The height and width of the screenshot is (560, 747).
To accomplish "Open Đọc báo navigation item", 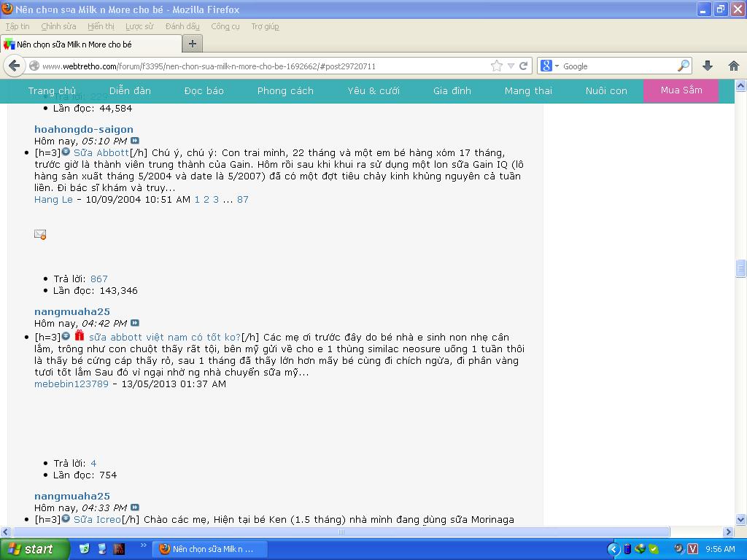I will (x=204, y=91).
